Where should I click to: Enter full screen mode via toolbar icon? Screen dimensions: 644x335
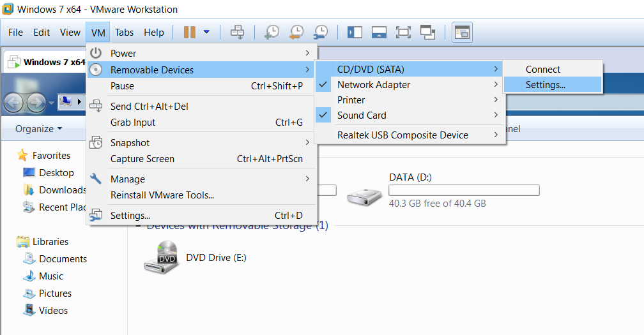point(403,32)
